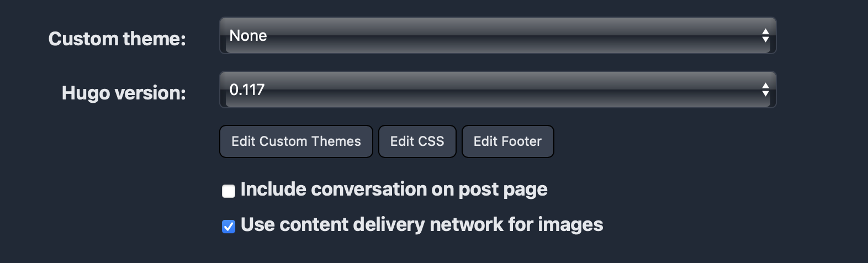Uncheck Use content delivery network checkbox

coord(229,227)
